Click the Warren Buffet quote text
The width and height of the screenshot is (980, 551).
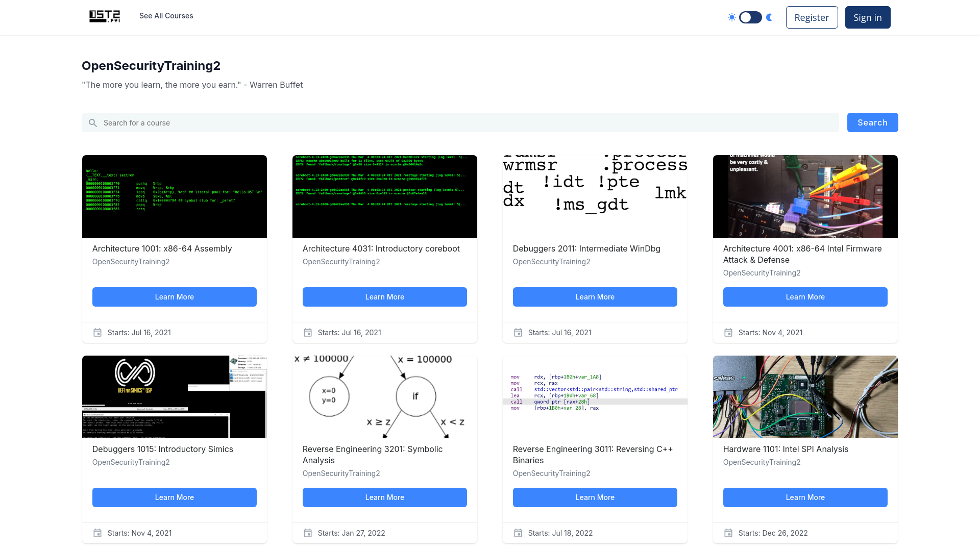(x=192, y=85)
